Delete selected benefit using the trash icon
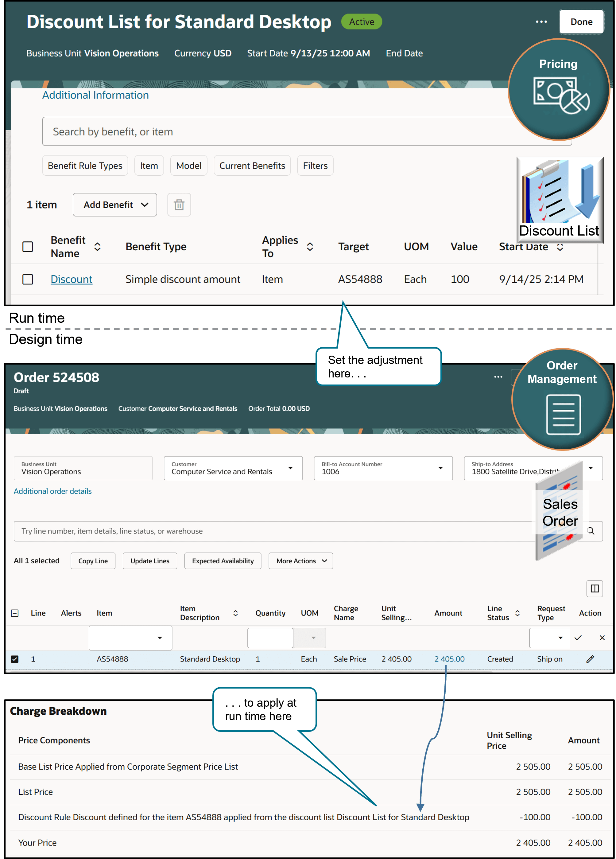Viewport: 616px width, 859px height. click(x=179, y=205)
